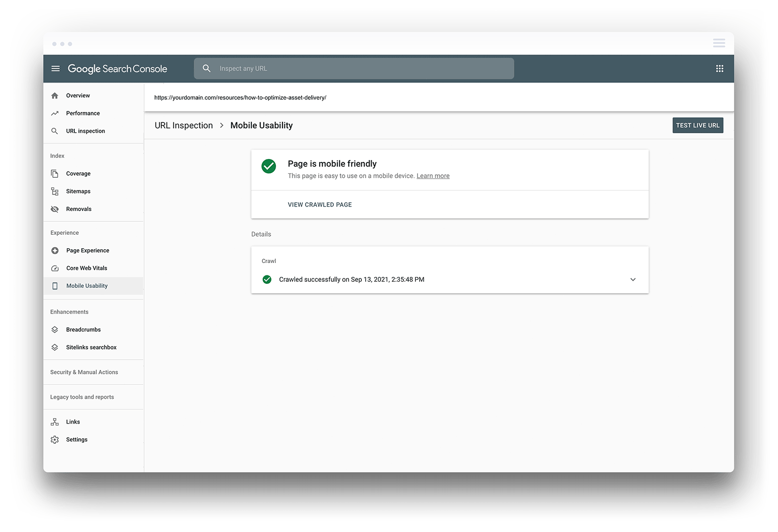
Task: Click the Coverage pages icon
Action: (55, 174)
